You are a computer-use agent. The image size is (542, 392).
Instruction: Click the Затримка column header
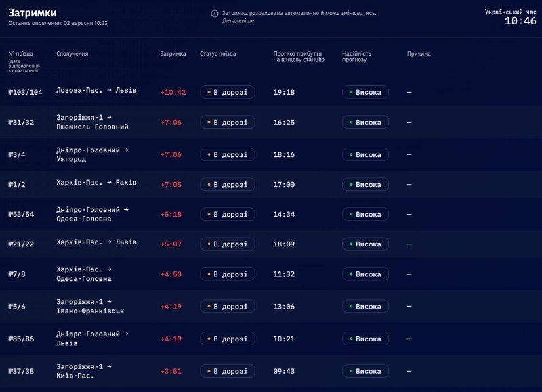(x=173, y=53)
